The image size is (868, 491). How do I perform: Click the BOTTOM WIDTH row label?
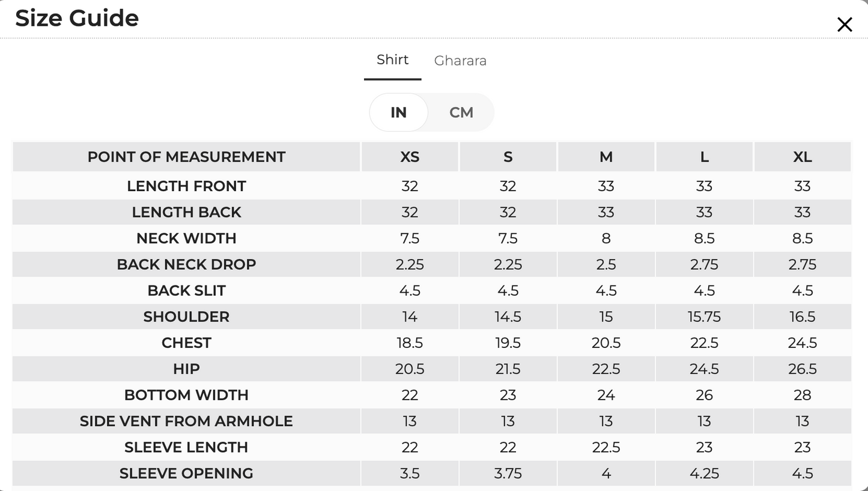186,395
